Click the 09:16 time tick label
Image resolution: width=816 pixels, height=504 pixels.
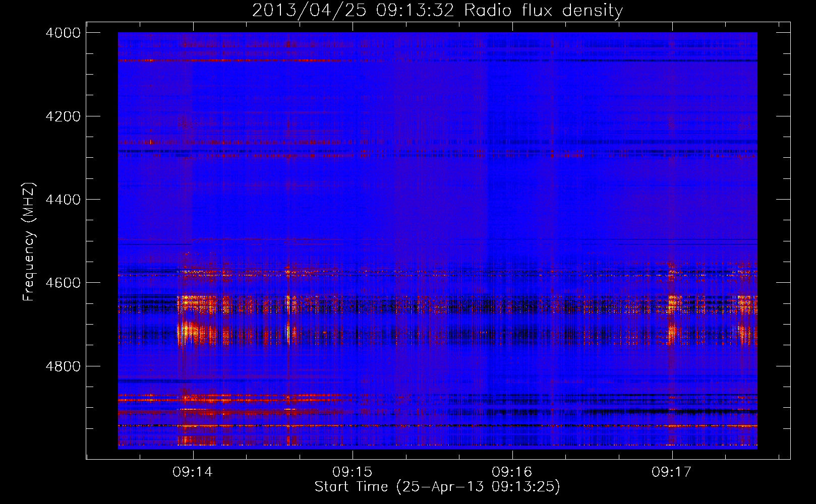512,472
